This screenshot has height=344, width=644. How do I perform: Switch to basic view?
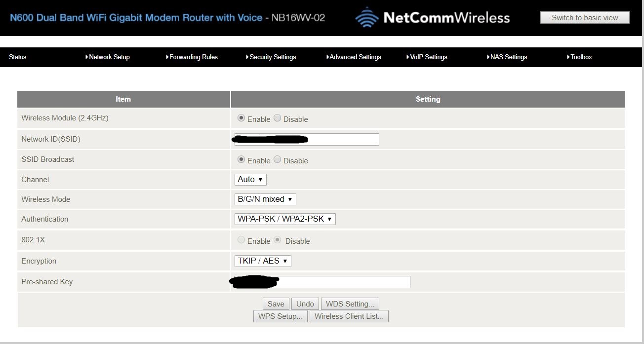[x=585, y=18]
